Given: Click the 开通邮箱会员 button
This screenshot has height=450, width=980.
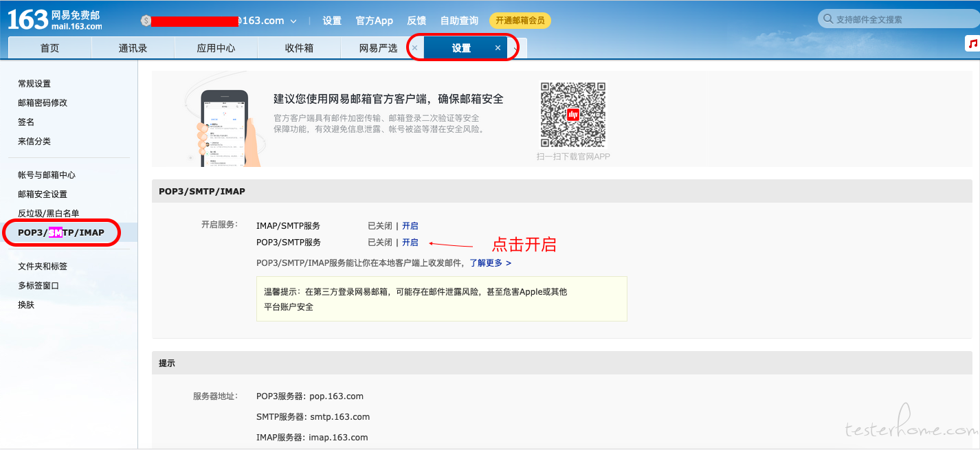Looking at the screenshot, I should [520, 21].
